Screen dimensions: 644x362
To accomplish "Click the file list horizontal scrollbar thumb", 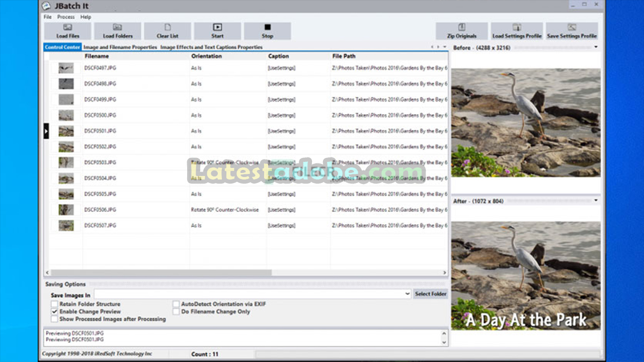I will pyautogui.click(x=160, y=273).
